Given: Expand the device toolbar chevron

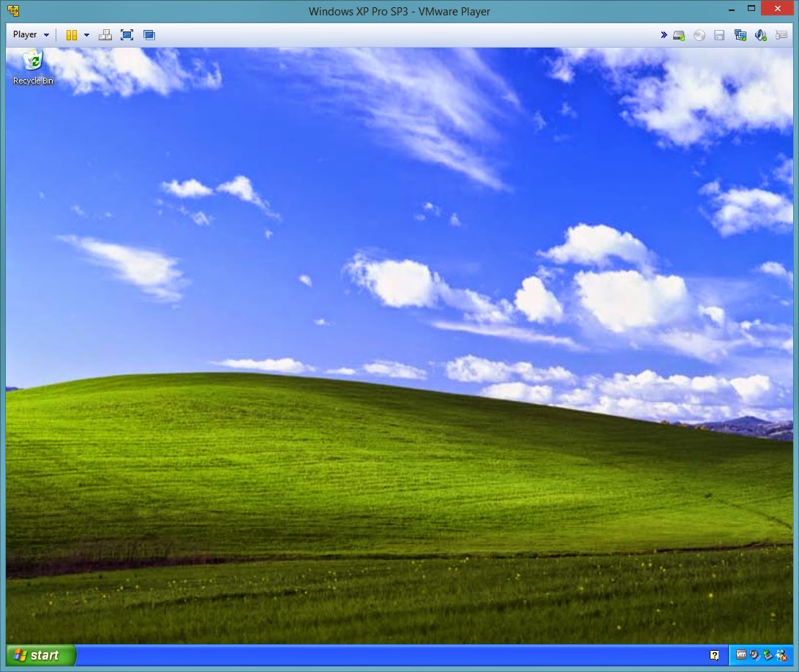Looking at the screenshot, I should (x=664, y=34).
